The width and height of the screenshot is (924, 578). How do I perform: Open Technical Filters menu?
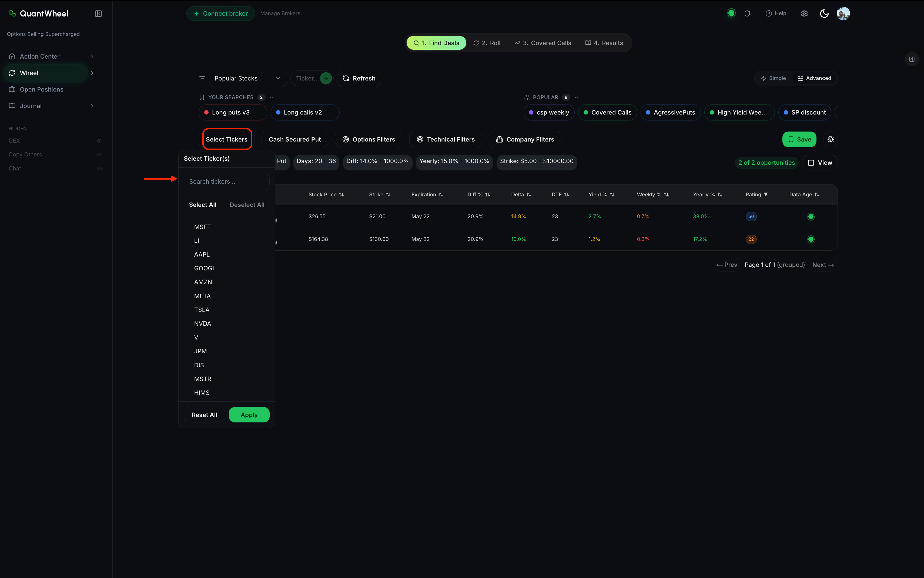tap(446, 140)
